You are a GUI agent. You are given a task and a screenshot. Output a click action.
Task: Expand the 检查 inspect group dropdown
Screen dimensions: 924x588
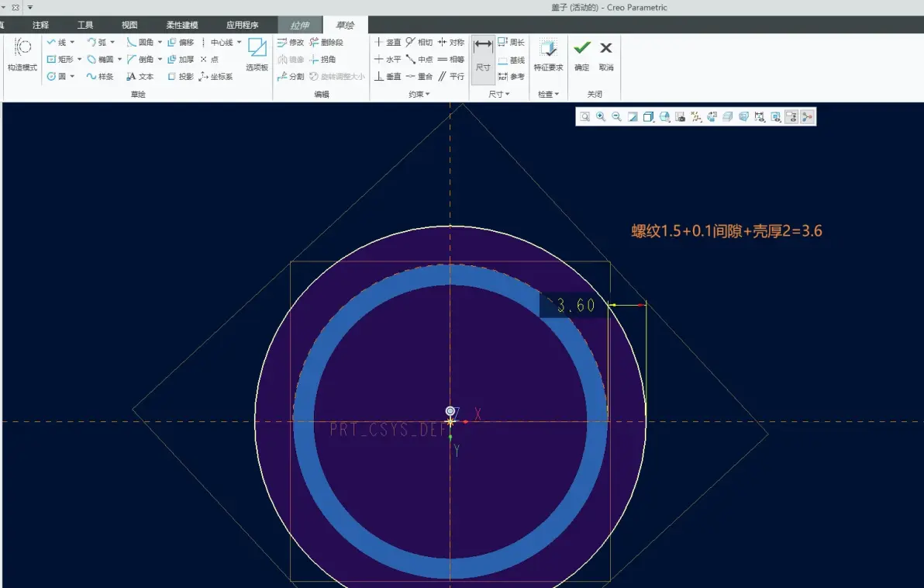[548, 94]
